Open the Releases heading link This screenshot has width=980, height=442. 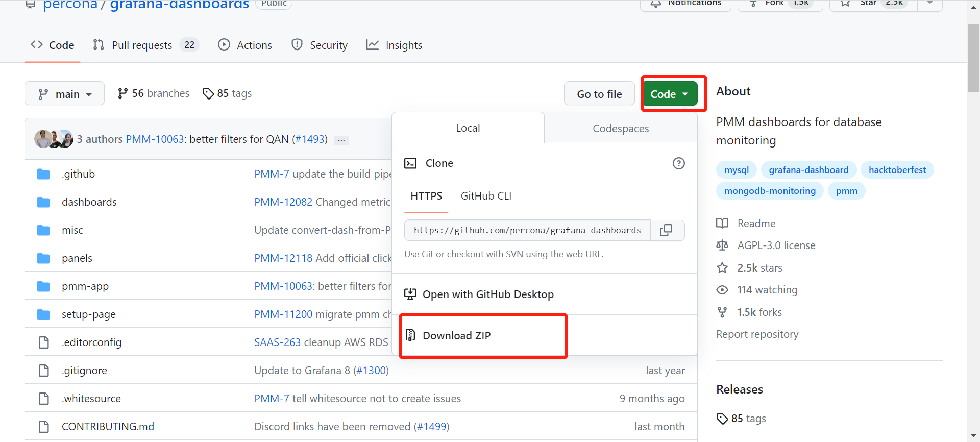click(739, 389)
